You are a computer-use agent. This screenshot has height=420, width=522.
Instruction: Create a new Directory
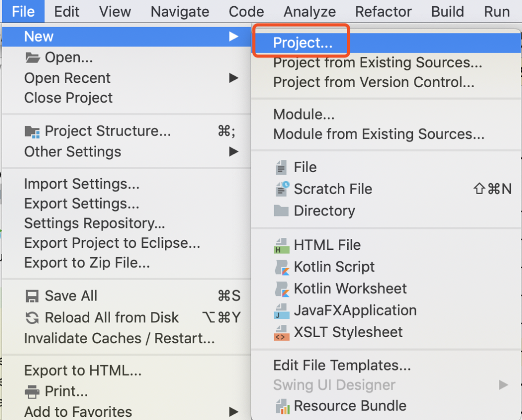(324, 211)
